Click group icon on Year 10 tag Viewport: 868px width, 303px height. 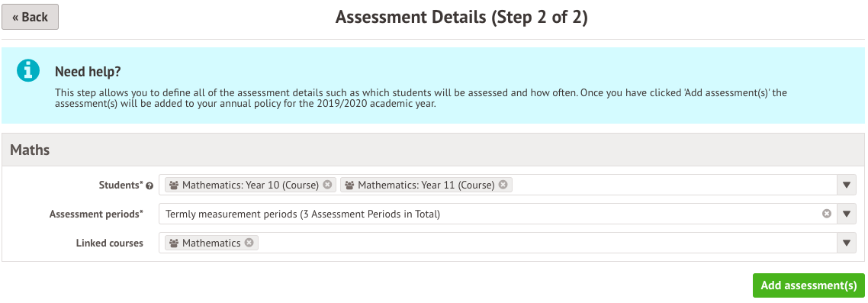pos(174,185)
